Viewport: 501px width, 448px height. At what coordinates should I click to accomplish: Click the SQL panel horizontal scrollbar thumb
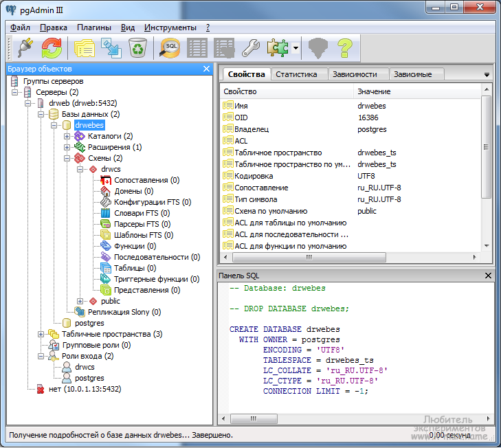(x=254, y=418)
